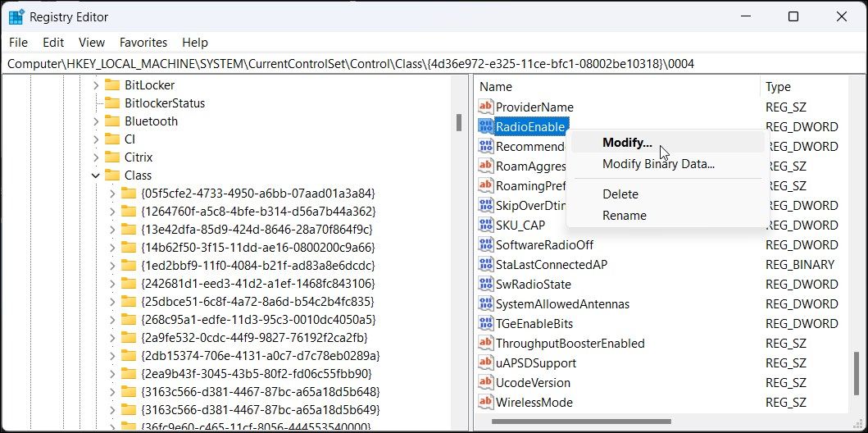Viewport: 868px width, 433px height.
Task: Click the SwRadioState DWORD icon
Action: pos(485,284)
